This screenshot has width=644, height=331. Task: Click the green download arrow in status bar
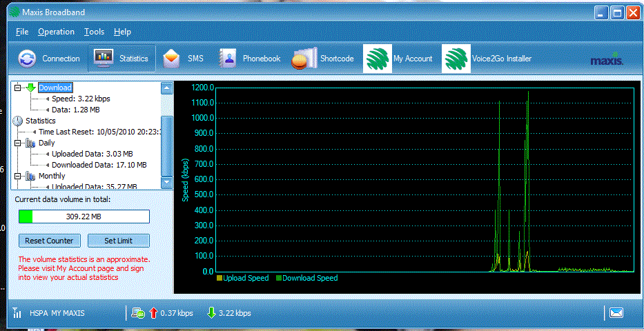pos(211,313)
